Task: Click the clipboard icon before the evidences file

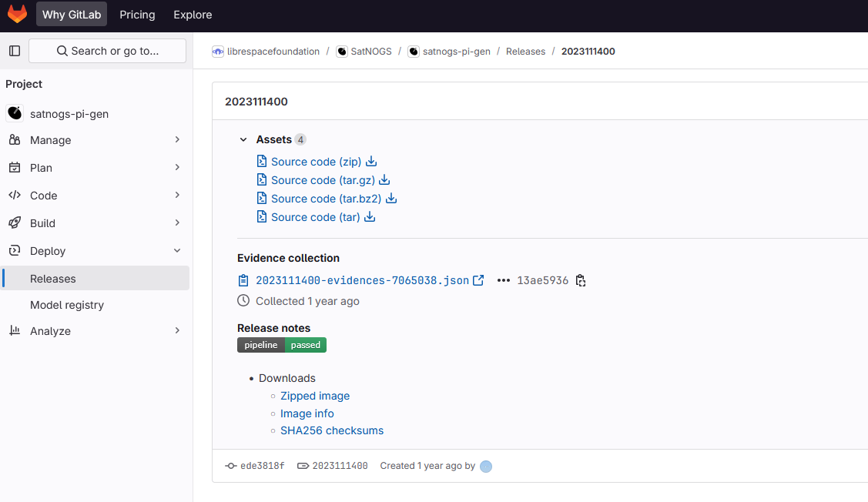Action: [x=243, y=280]
